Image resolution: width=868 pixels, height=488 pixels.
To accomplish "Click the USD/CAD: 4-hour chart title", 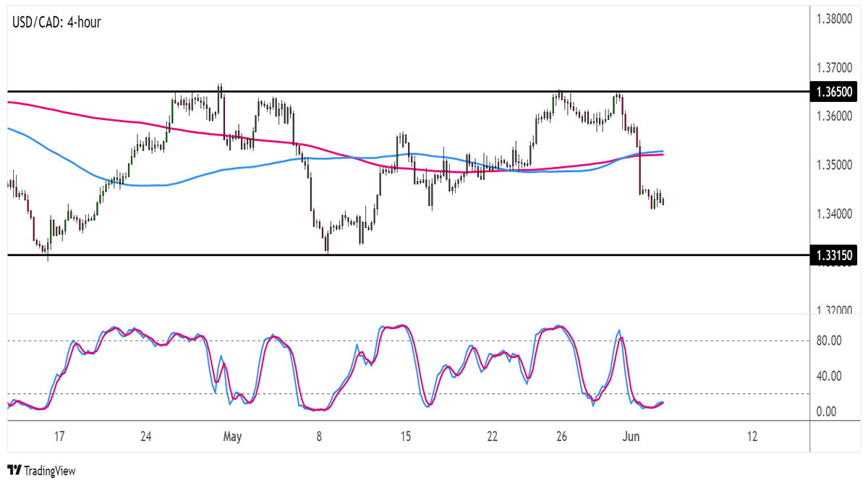I will coord(56,22).
